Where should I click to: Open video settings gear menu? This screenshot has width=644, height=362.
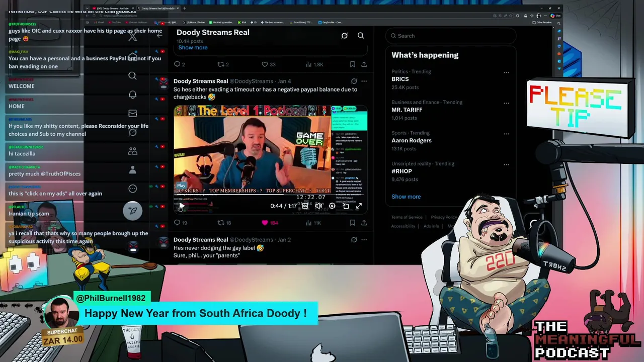[x=332, y=206]
